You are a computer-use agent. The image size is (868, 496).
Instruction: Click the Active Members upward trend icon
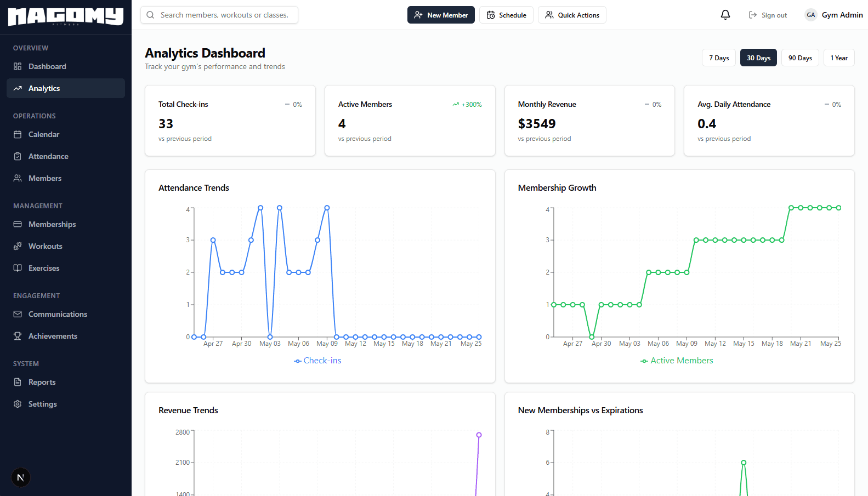[x=456, y=104]
